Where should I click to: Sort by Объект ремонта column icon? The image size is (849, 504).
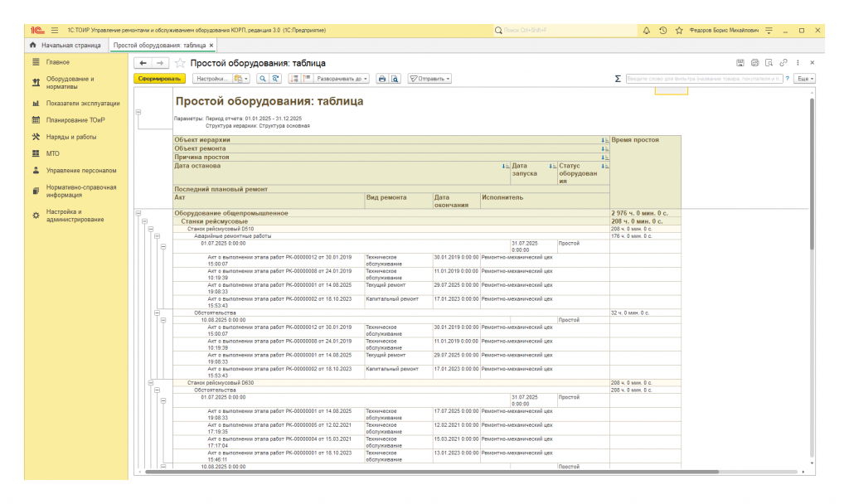click(x=604, y=149)
